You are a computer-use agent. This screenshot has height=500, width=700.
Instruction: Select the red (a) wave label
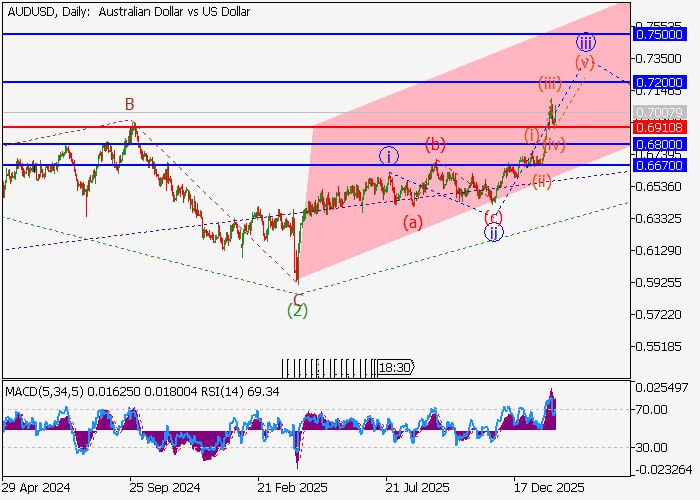[413, 223]
